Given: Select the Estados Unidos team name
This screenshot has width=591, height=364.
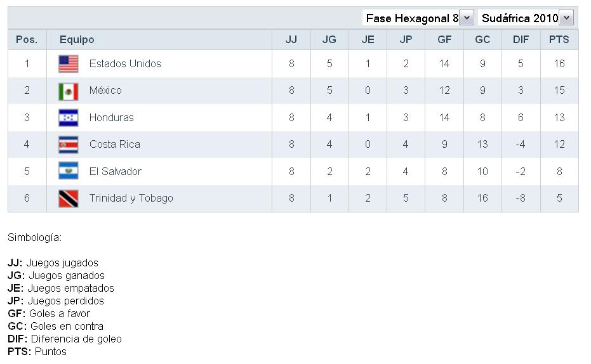Looking at the screenshot, I should [125, 63].
